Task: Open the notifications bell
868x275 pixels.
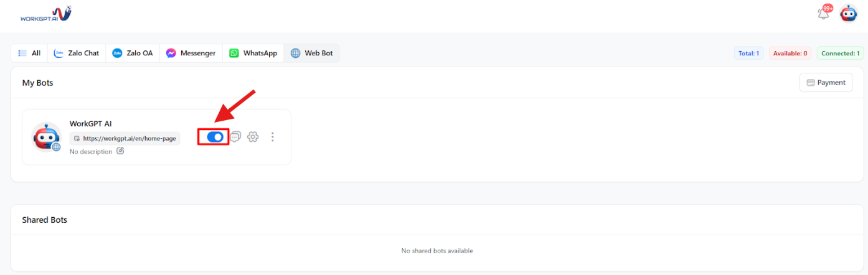Action: coord(824,13)
